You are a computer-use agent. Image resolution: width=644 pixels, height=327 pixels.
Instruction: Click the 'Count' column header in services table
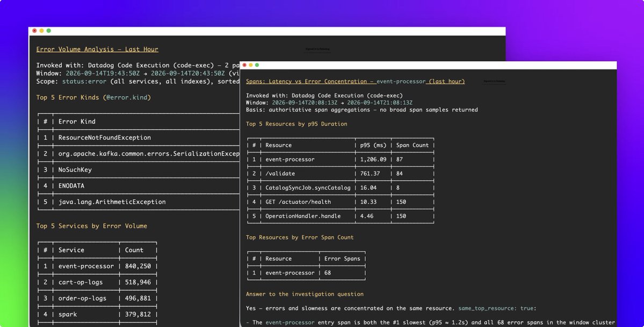coord(134,250)
